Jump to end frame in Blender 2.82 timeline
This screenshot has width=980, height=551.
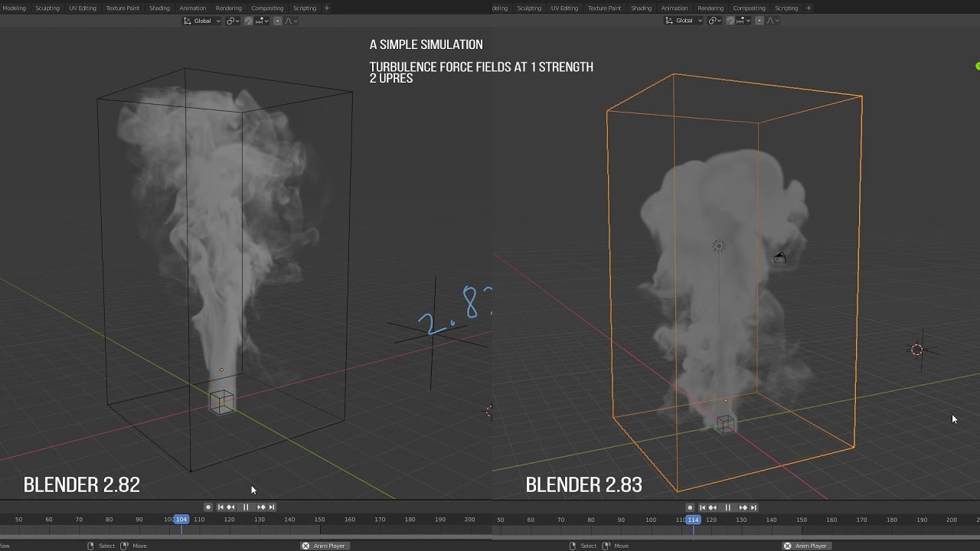[x=271, y=507]
